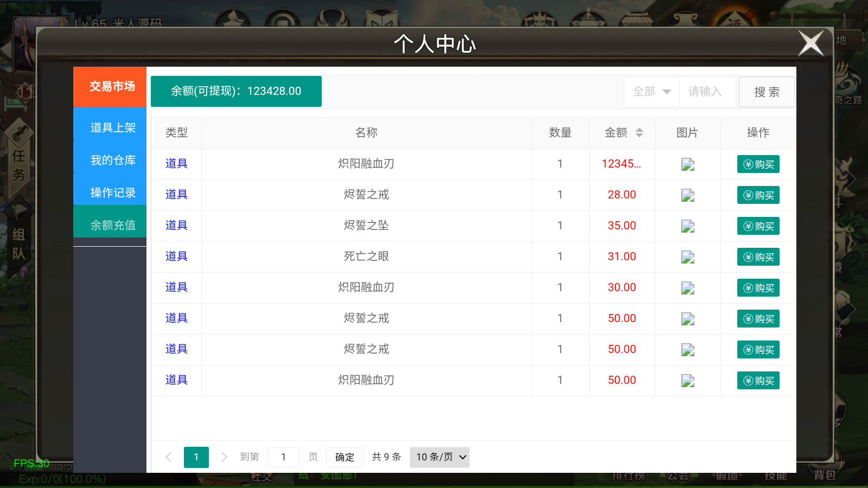Click the 道具 link in 烬誓之坠 row
The width and height of the screenshot is (868, 488).
[x=176, y=225]
